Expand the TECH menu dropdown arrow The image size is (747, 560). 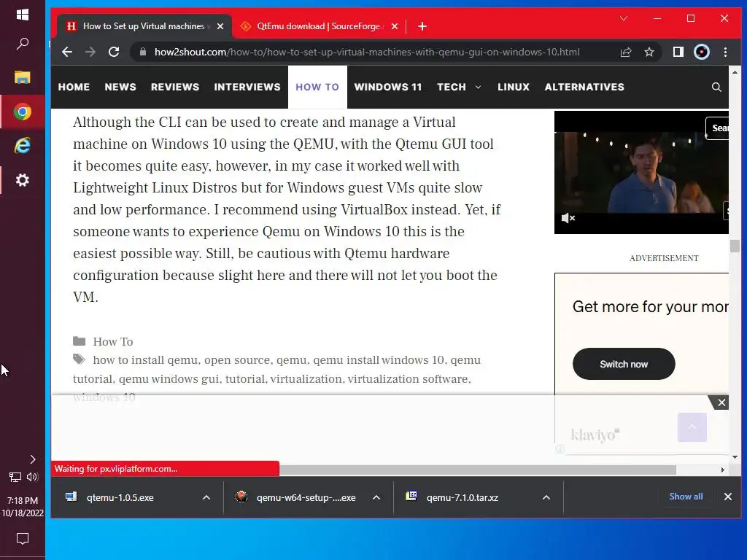[x=479, y=87]
